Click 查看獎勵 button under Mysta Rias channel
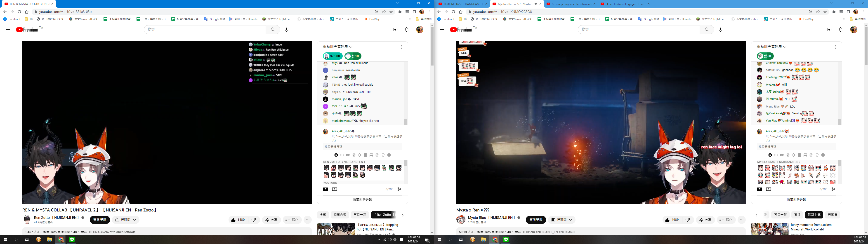 pos(536,220)
